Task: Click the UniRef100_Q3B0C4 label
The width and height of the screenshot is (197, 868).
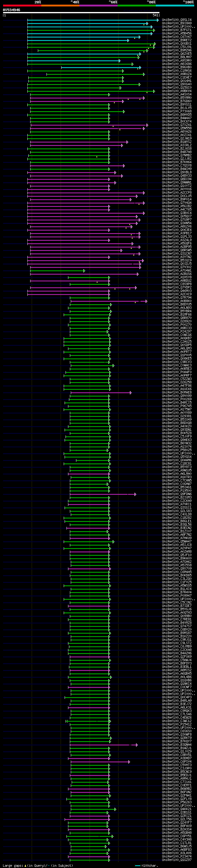Action: (x=177, y=213)
